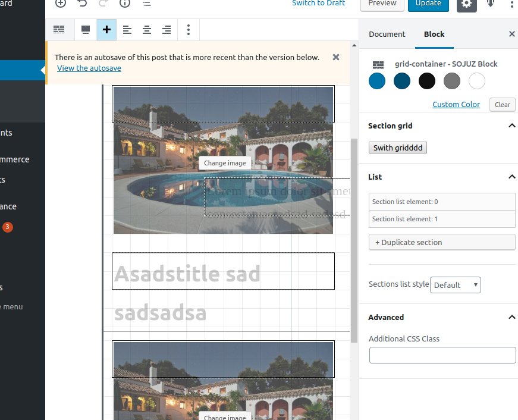This screenshot has width=518, height=420.
Task: Focus the Additional CSS Class field
Action: 442,355
